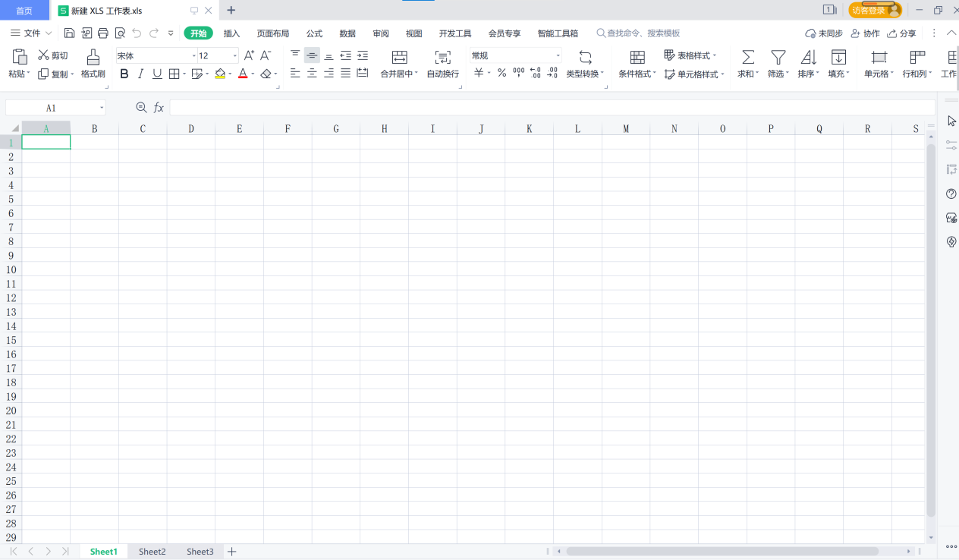The image size is (959, 560).
Task: Switch to the 插入 (Insert) ribbon tab
Action: click(231, 33)
